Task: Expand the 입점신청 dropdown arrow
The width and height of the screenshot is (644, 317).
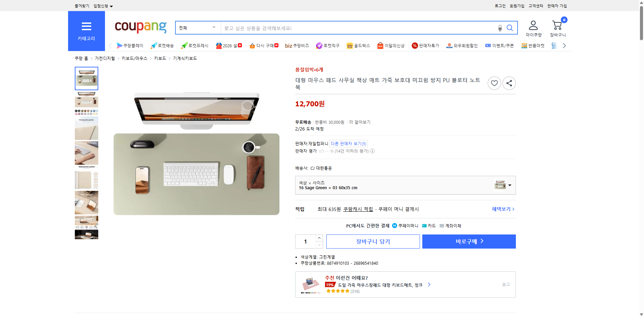Action: tap(111, 6)
